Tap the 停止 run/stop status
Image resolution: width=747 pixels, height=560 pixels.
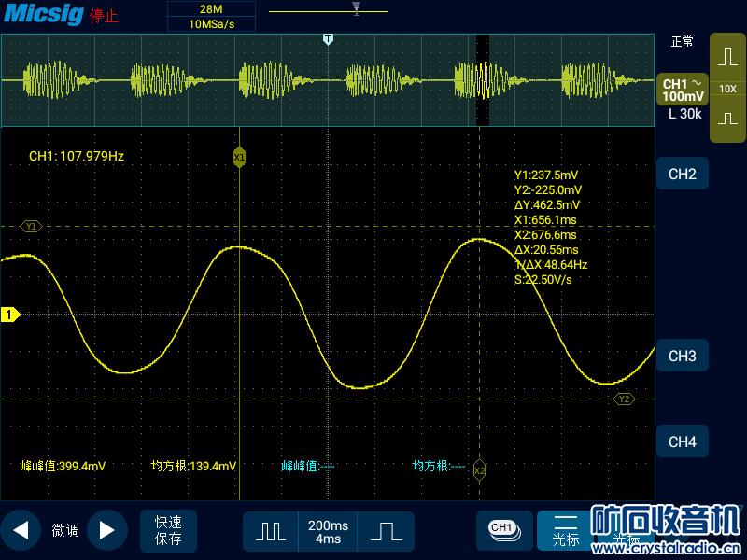pyautogui.click(x=104, y=17)
